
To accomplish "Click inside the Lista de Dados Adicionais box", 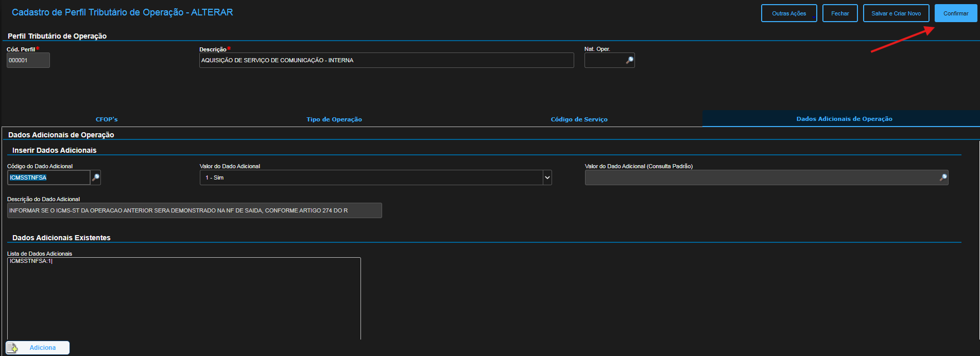I will click(184, 298).
